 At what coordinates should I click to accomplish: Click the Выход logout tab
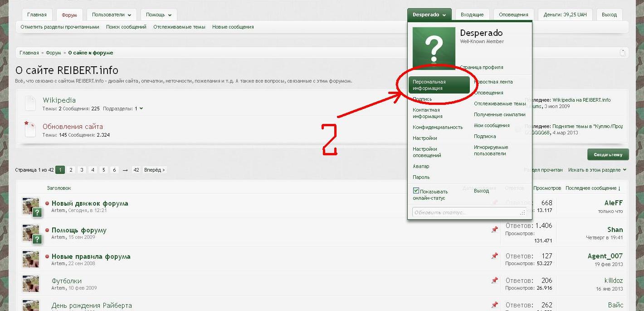click(x=609, y=15)
